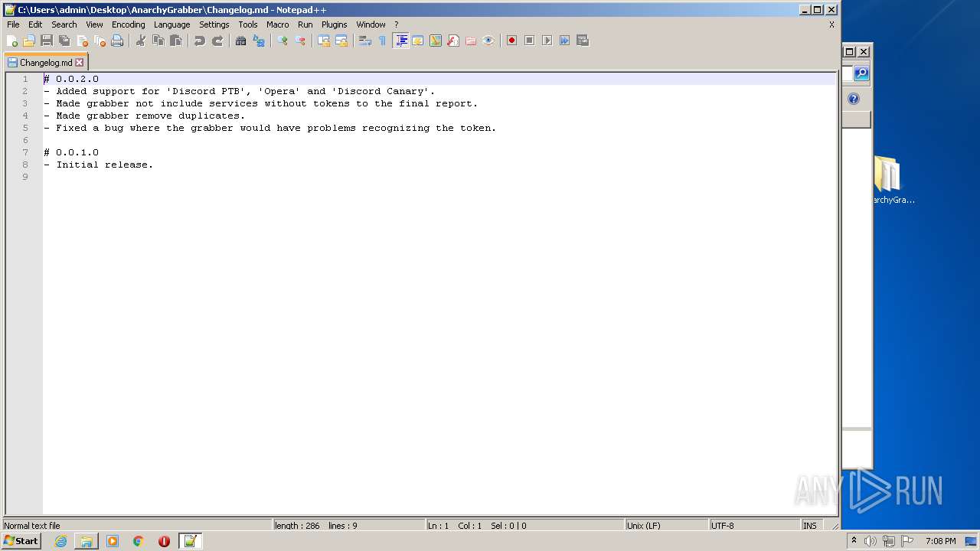Open the ? help menu
This screenshot has width=980, height=551.
397,24
